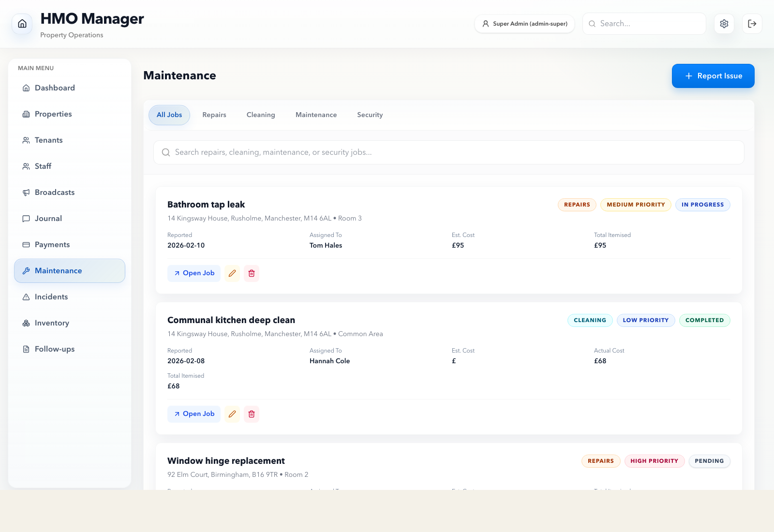Click the jobs search field
This screenshot has height=532, width=774.
(448, 152)
